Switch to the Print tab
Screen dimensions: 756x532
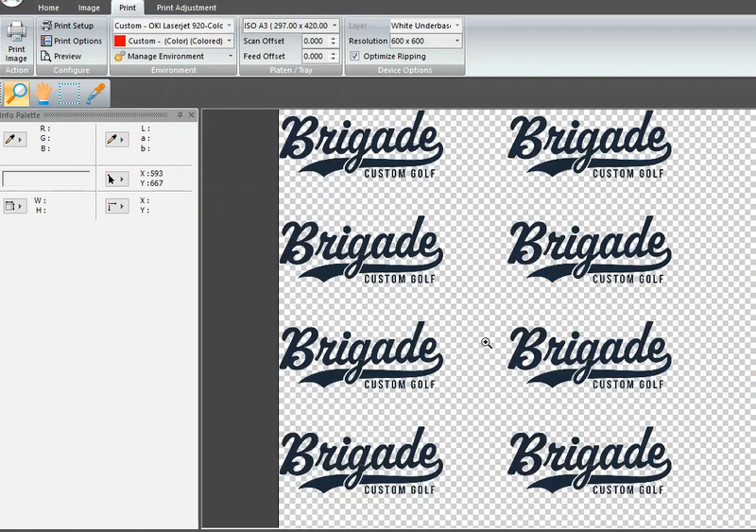pyautogui.click(x=128, y=8)
